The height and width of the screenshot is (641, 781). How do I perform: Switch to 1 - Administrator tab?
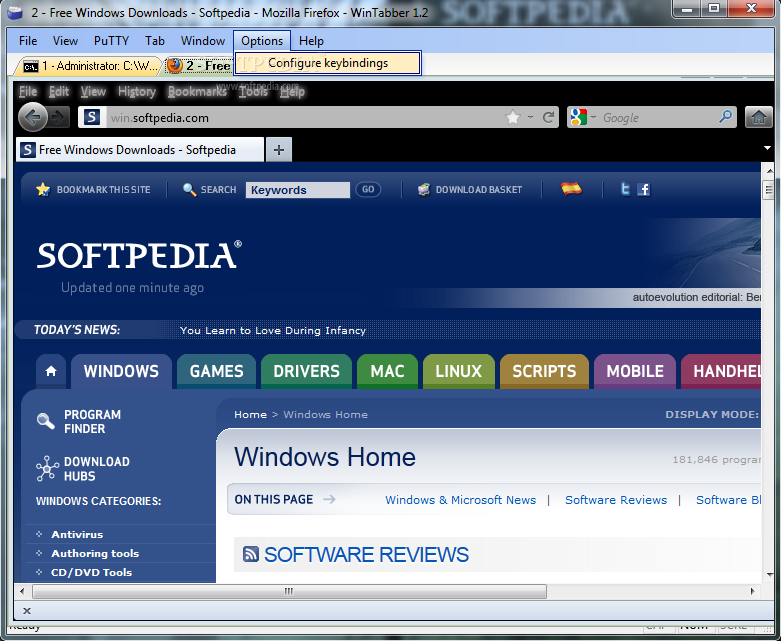point(88,66)
